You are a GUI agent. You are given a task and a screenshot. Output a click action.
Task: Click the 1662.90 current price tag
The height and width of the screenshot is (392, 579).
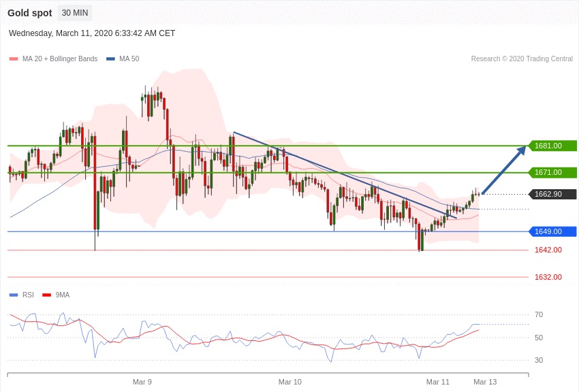[x=552, y=194]
